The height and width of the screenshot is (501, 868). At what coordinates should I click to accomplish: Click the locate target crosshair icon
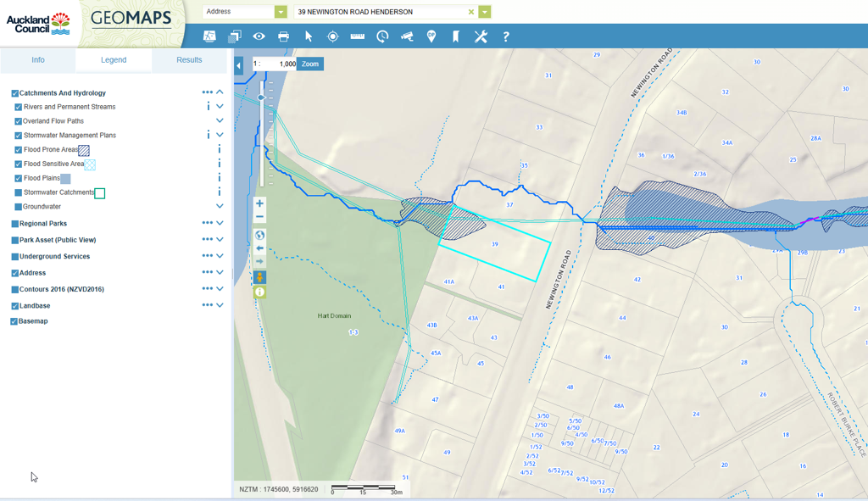coord(333,36)
